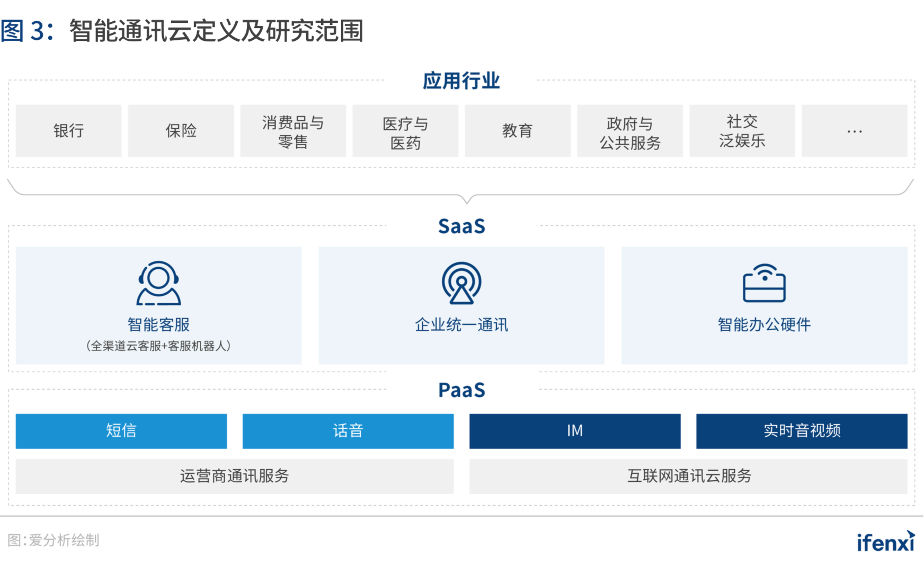Choose the 医疗与医药 industry box
The image size is (924, 563).
(x=405, y=131)
